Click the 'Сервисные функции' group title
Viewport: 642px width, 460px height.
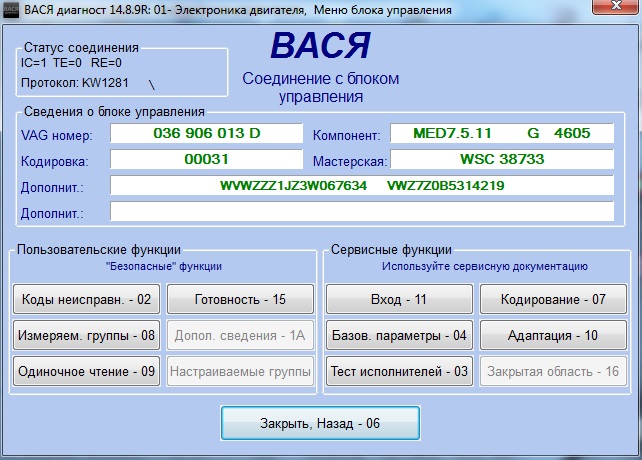[x=391, y=249]
